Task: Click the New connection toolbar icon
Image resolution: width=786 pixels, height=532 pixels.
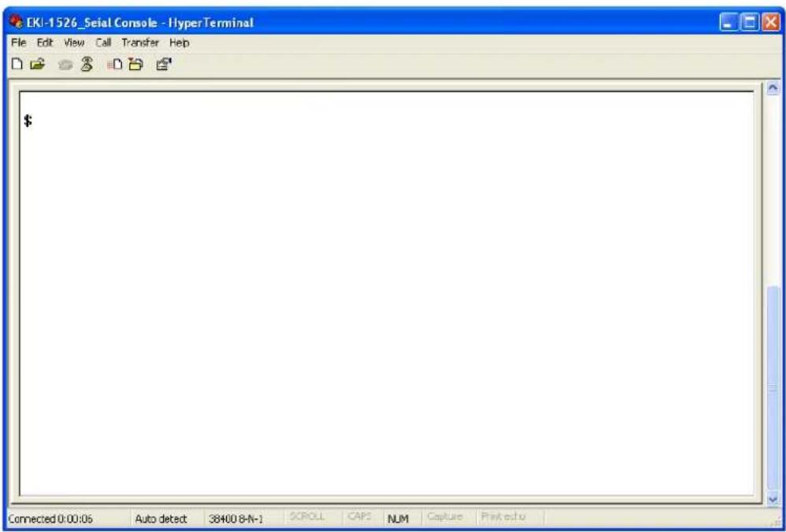Action: click(x=17, y=64)
